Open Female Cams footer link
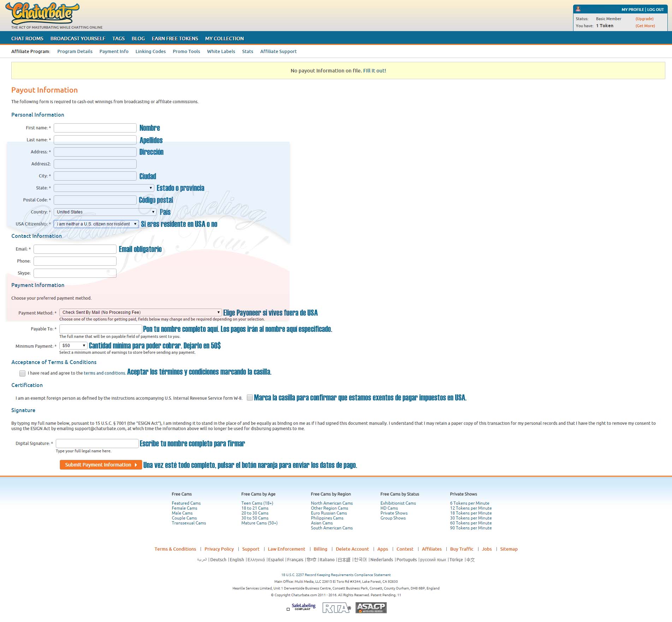Image resolution: width=672 pixels, height=622 pixels. click(x=184, y=508)
